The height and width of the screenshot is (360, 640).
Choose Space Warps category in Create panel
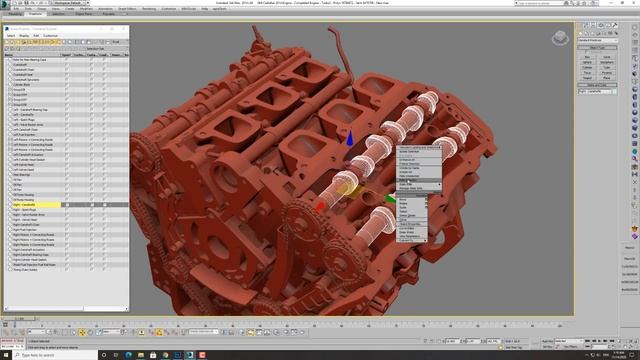(x=610, y=33)
